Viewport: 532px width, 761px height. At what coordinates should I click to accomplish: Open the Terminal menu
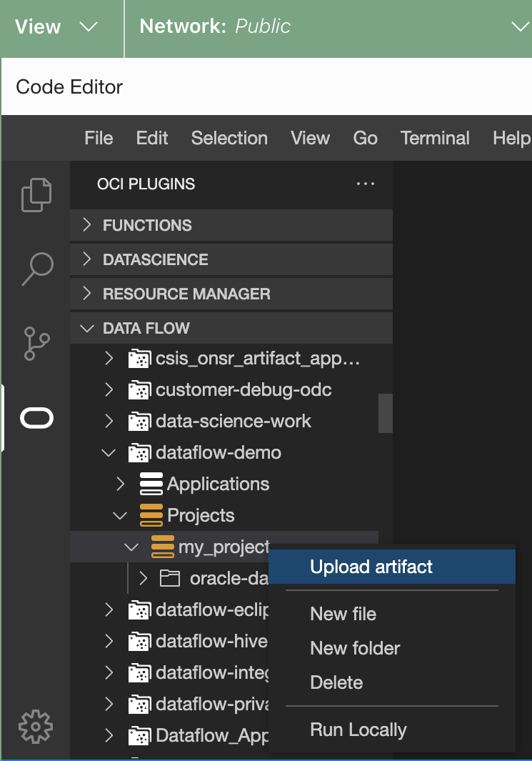(x=435, y=138)
